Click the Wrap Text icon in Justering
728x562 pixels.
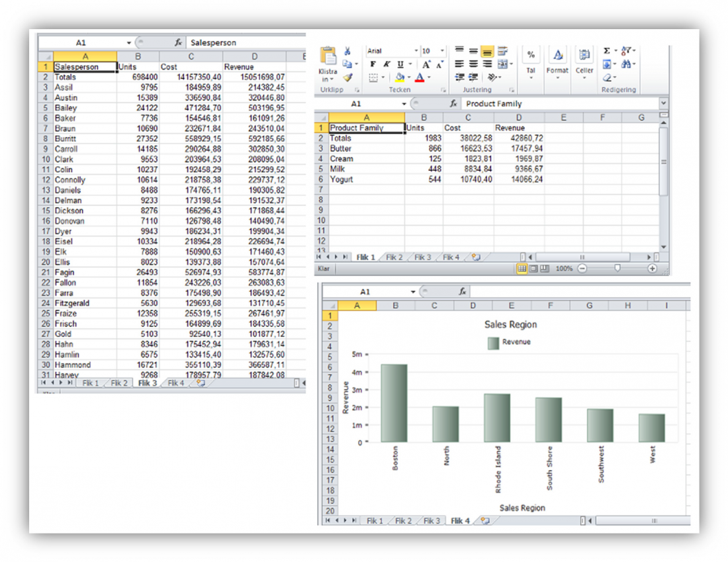pyautogui.click(x=503, y=51)
